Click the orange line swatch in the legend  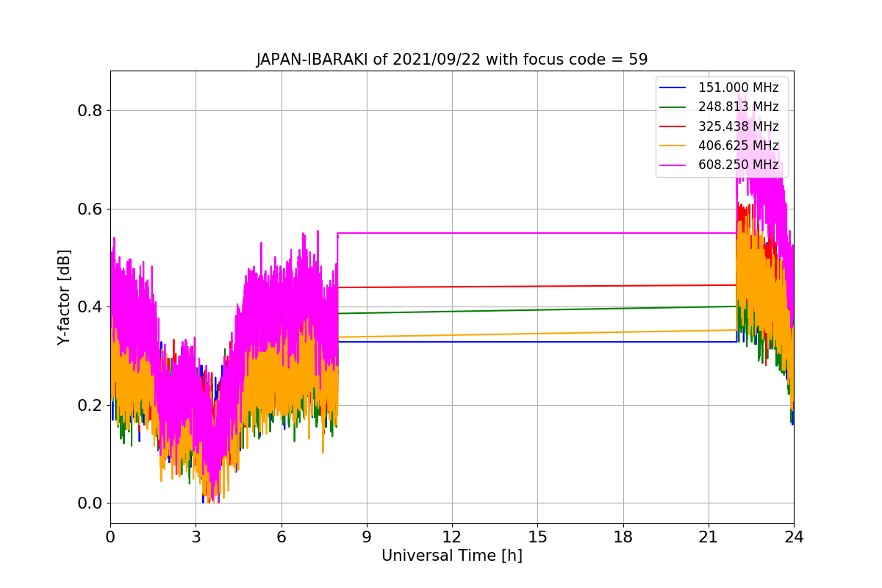(x=673, y=146)
